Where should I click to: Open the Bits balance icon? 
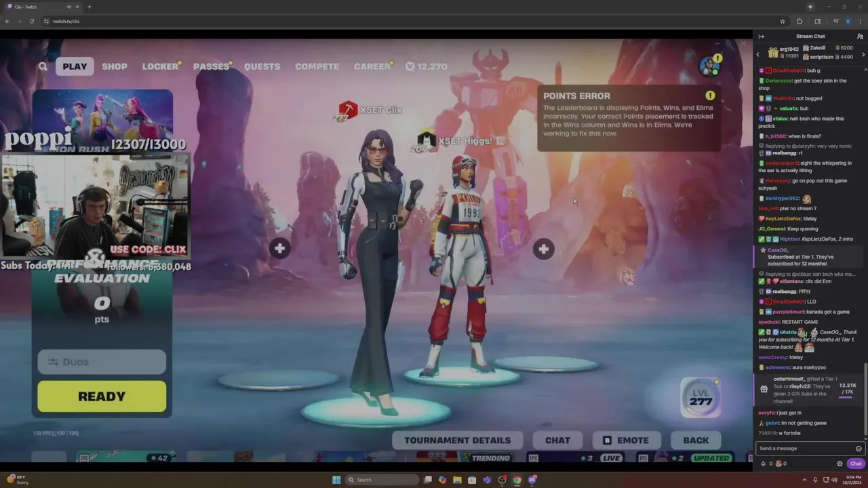[764, 464]
